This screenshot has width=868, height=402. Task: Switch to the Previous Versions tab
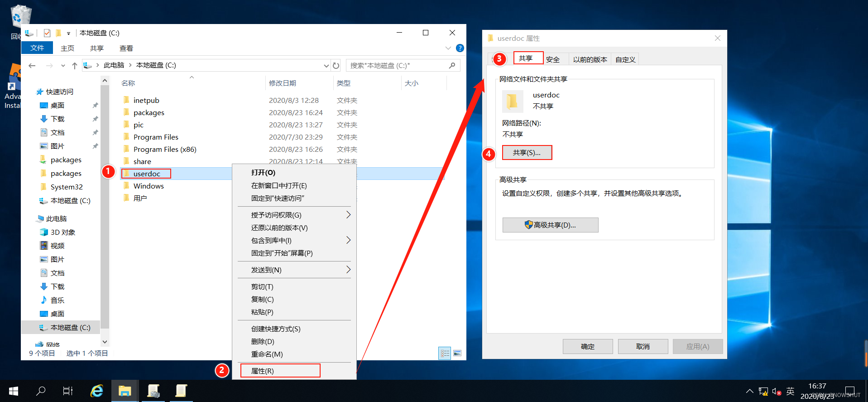(x=590, y=59)
